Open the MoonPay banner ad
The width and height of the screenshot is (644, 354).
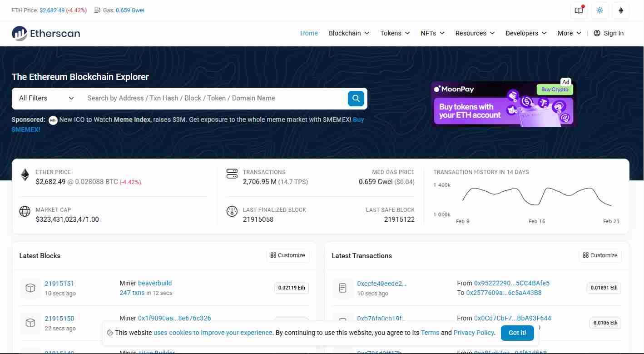[503, 104]
